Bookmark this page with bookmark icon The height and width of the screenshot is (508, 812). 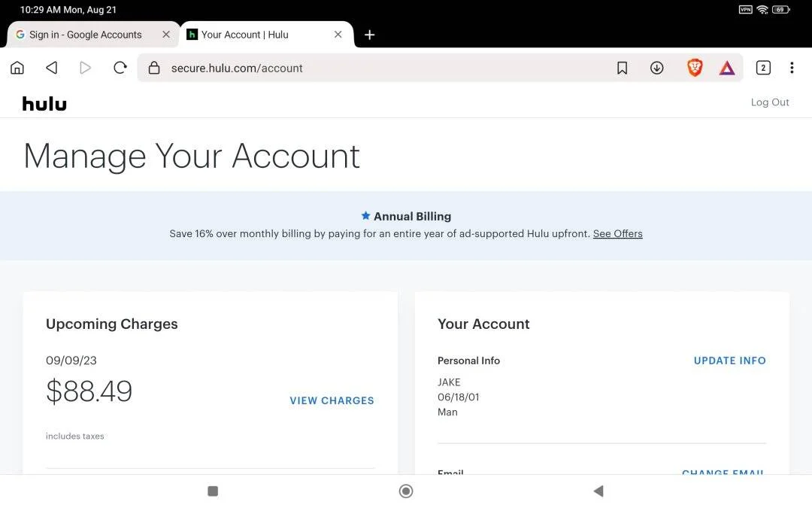tap(622, 68)
